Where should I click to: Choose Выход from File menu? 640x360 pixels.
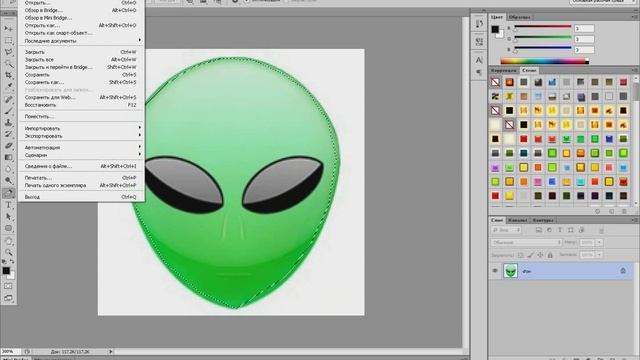click(82, 197)
